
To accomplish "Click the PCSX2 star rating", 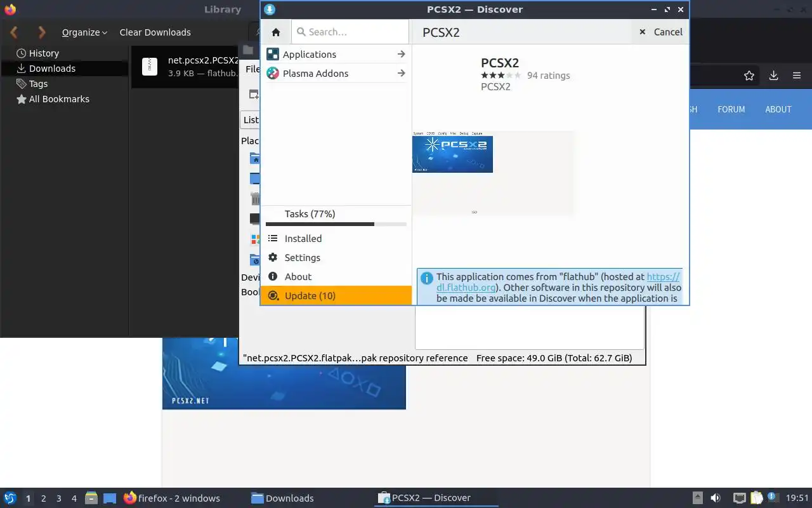I will [x=501, y=75].
